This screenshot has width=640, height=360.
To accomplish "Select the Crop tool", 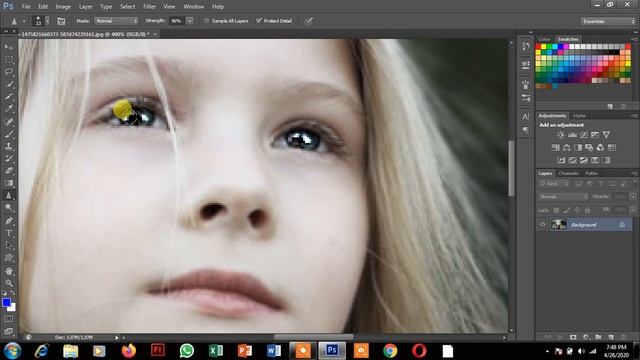I will (9, 97).
